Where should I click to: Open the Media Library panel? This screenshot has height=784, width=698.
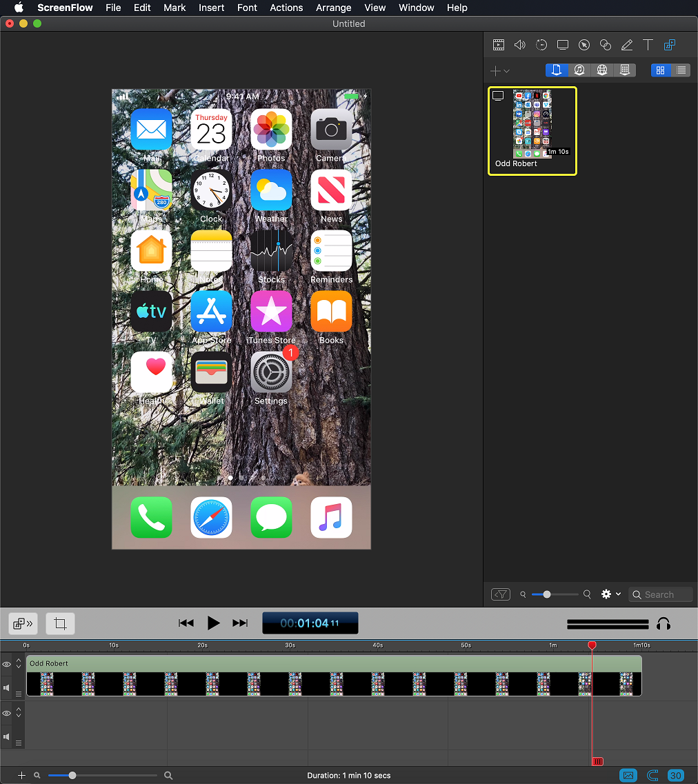pos(670,44)
